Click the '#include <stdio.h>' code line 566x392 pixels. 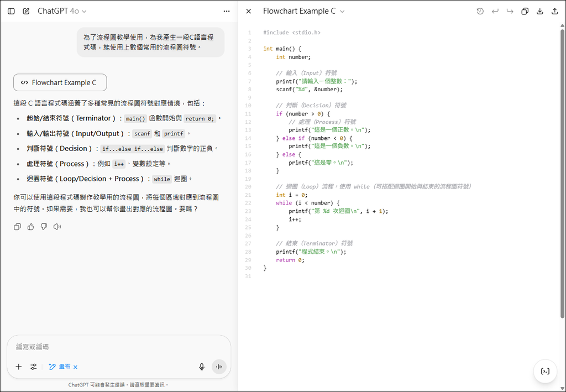pos(292,33)
